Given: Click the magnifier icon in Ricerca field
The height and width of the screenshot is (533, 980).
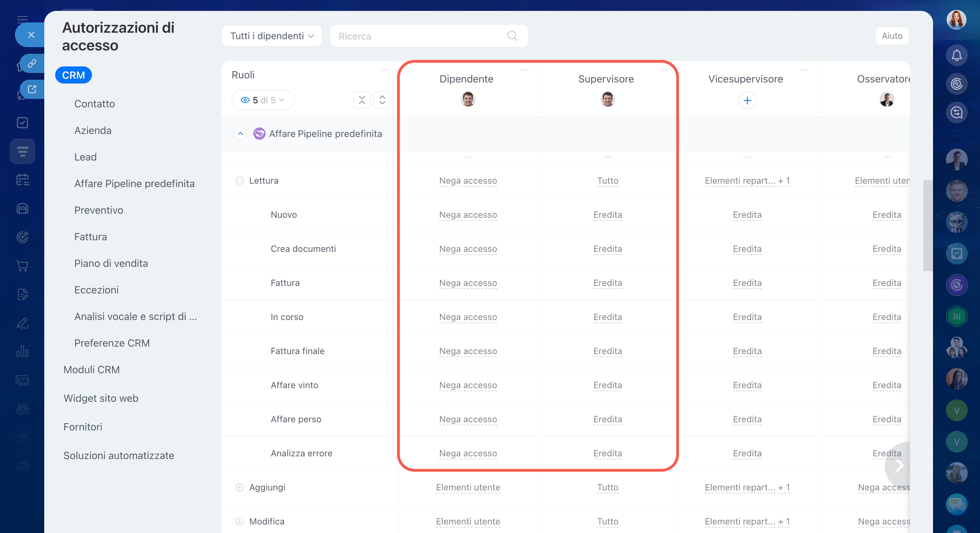Looking at the screenshot, I should 512,36.
